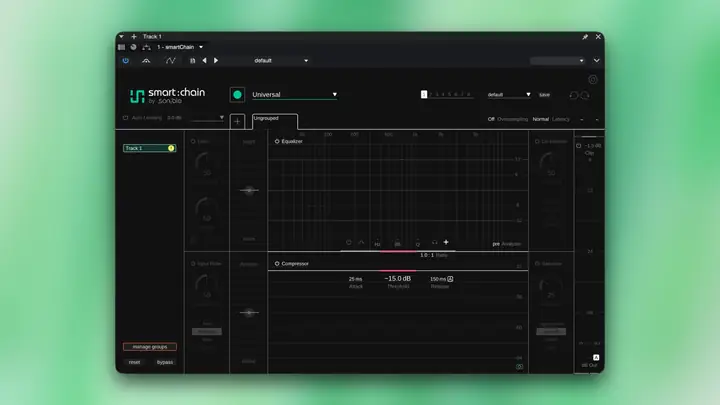The height and width of the screenshot is (405, 720).
Task: Click the manage groups button
Action: (x=150, y=347)
